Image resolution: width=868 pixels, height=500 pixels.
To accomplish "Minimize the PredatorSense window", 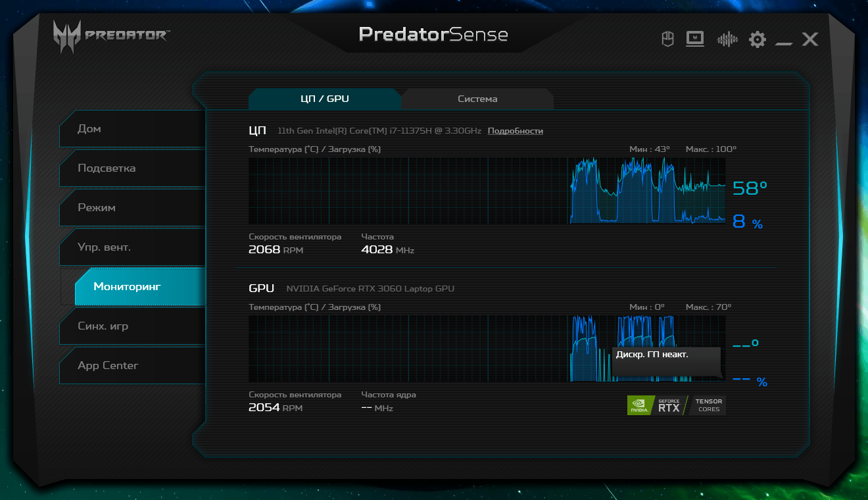I will coord(783,43).
